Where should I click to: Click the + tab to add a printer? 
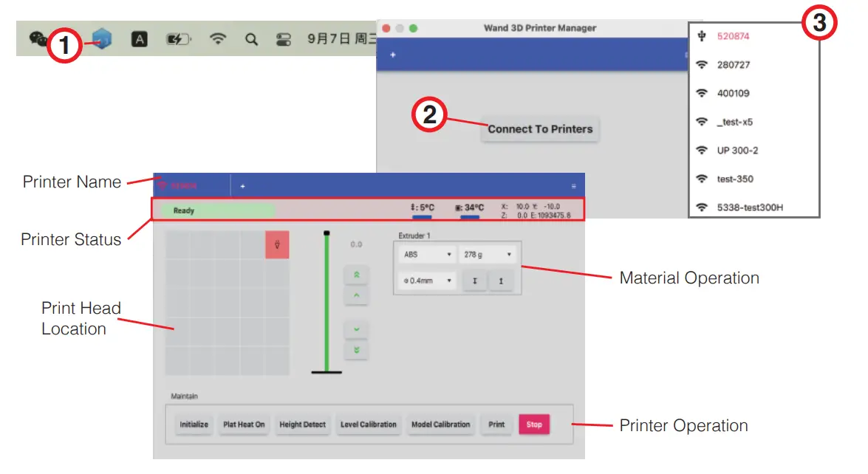[243, 186]
